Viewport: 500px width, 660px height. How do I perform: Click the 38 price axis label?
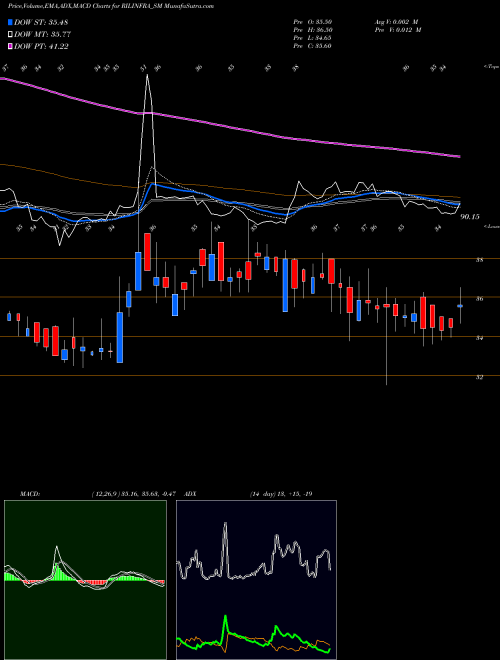point(479,260)
